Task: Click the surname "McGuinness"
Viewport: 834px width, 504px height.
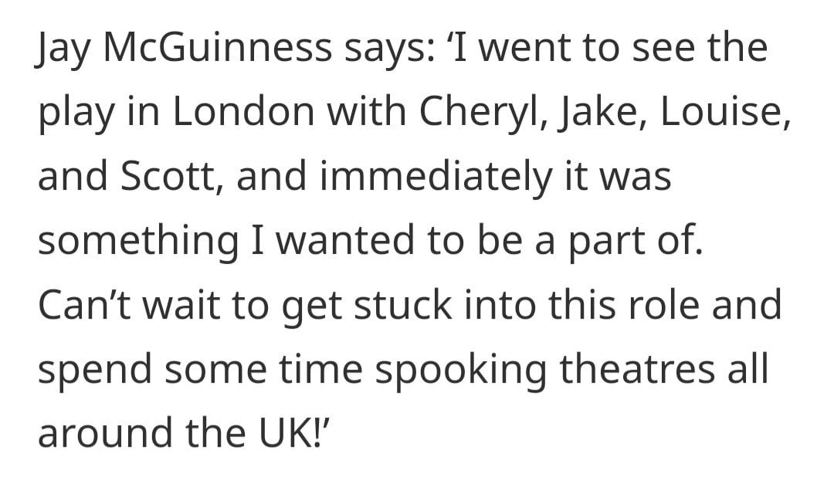Action: (218, 47)
